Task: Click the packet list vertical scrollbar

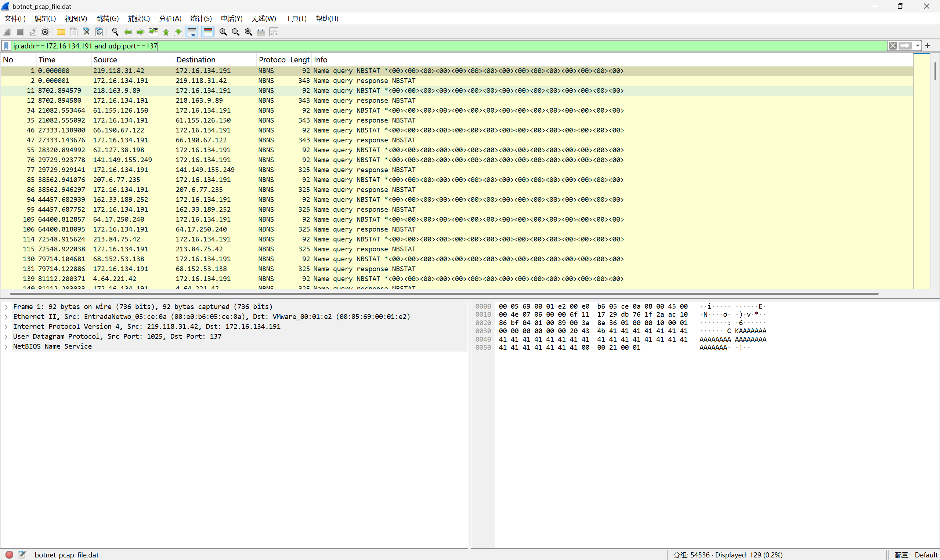Action: click(x=935, y=72)
